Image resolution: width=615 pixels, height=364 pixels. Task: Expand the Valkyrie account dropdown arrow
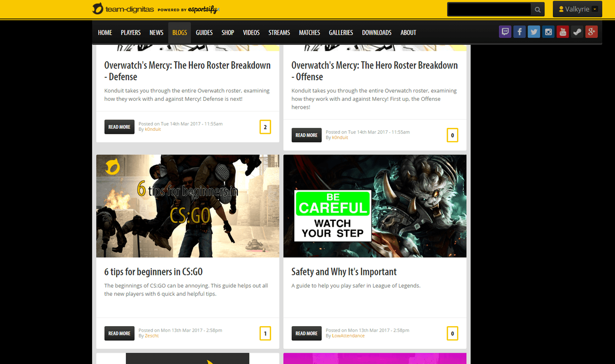tap(595, 9)
